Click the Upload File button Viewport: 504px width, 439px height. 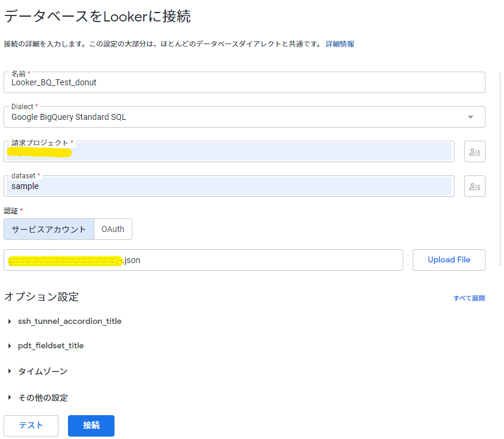click(x=449, y=259)
